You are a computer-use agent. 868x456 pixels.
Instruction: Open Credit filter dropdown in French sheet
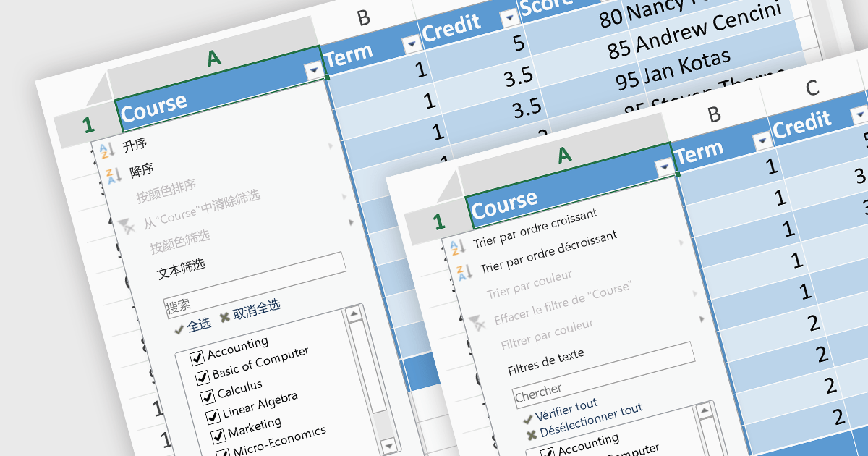click(859, 114)
